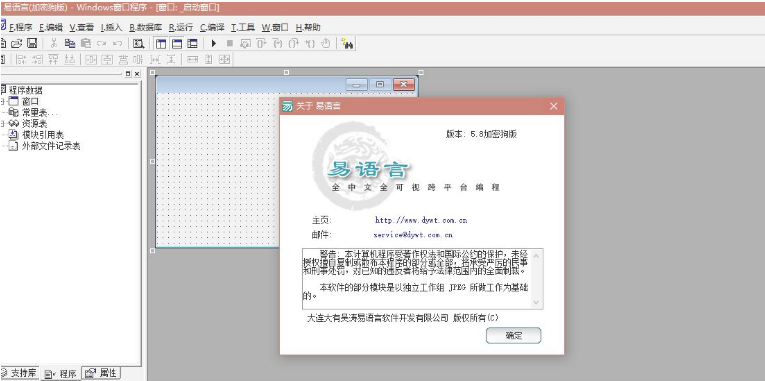Open the I.插入 menu
The image size is (765, 381).
(111, 27)
